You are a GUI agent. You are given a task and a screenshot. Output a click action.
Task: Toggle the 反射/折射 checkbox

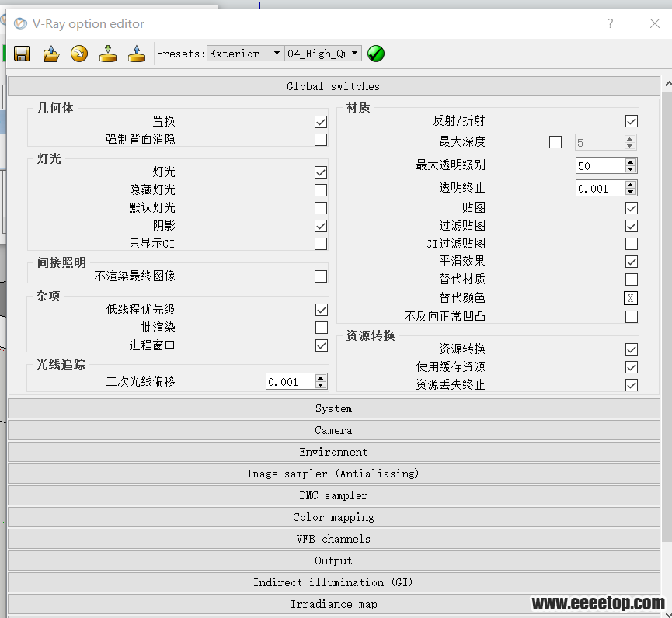[632, 121]
